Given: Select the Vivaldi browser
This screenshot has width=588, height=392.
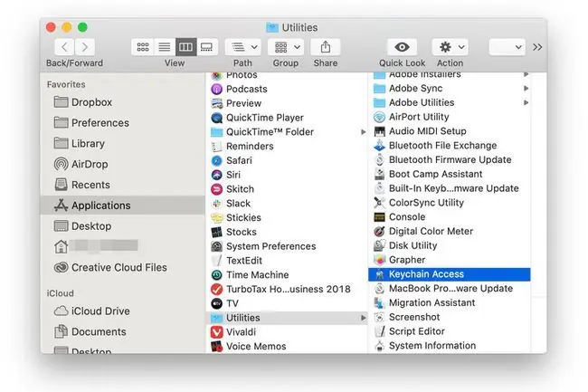Looking at the screenshot, I should tap(287, 332).
